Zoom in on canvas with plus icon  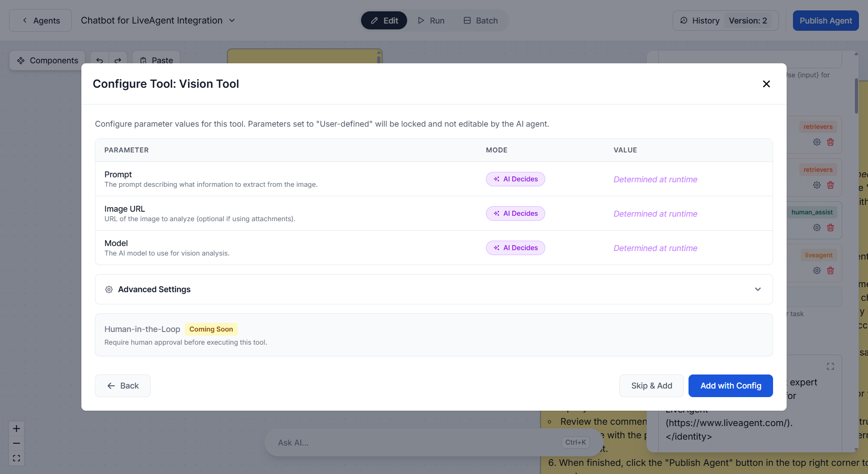[x=17, y=428]
